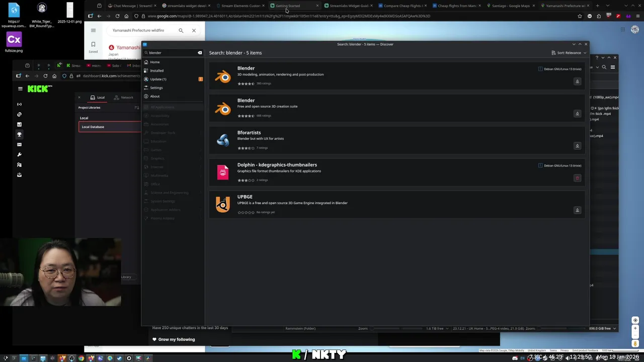This screenshot has height=362, width=644.
Task: Clear the Discover search field
Action: point(200,53)
